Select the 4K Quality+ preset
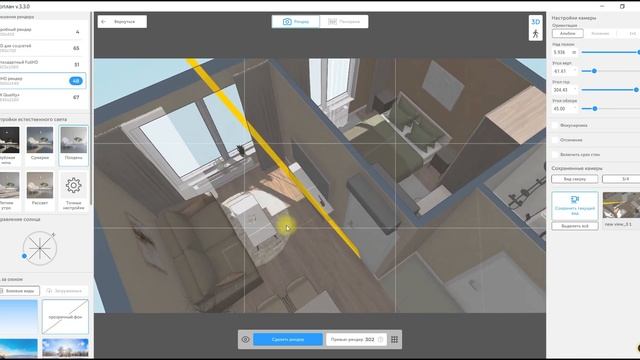 click(x=42, y=97)
